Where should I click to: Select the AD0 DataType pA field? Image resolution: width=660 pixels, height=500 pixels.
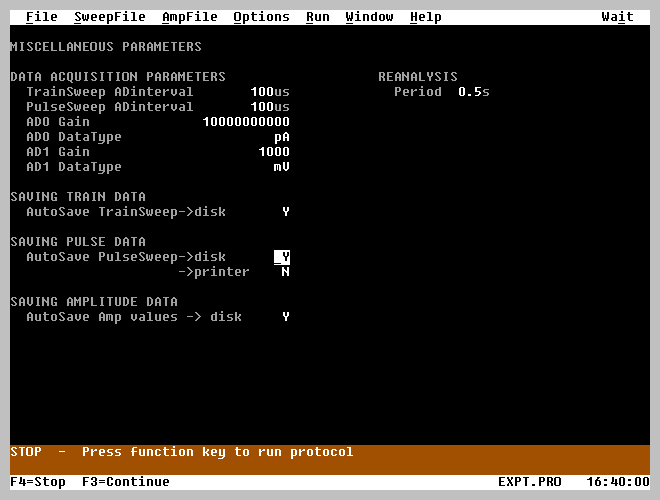click(x=281, y=137)
